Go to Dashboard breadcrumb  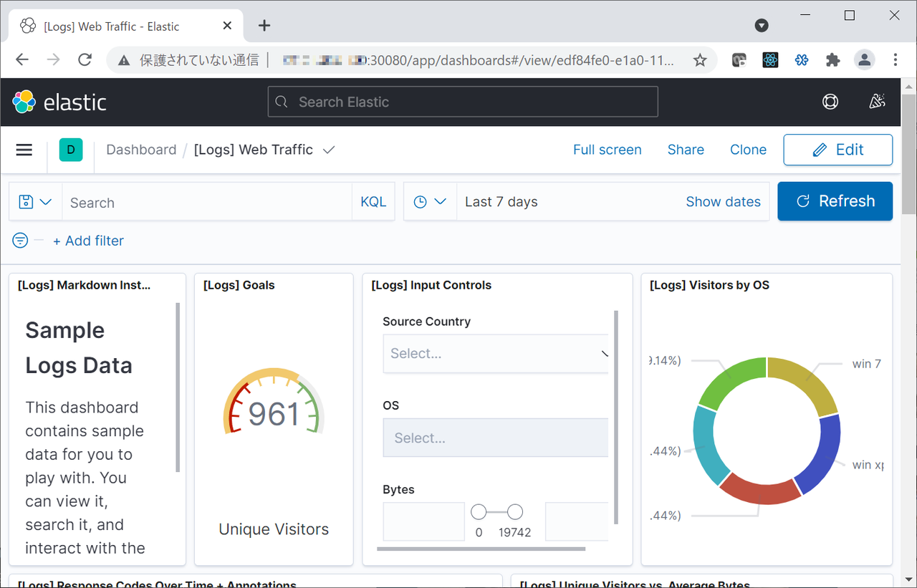tap(141, 150)
